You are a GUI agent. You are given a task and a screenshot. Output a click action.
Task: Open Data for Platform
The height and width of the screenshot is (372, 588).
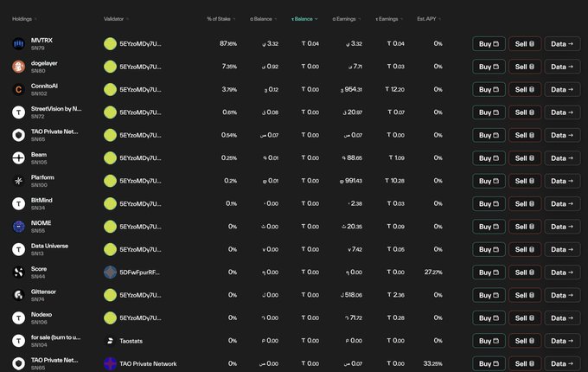pos(562,181)
